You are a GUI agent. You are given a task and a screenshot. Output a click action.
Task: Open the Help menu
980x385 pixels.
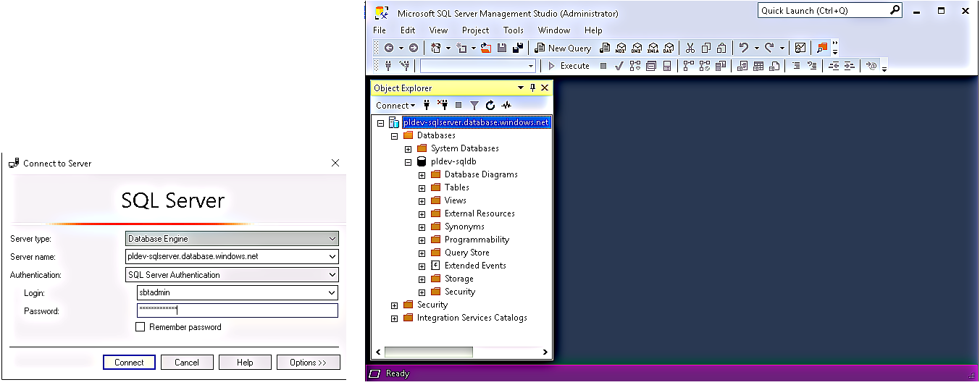(x=593, y=30)
